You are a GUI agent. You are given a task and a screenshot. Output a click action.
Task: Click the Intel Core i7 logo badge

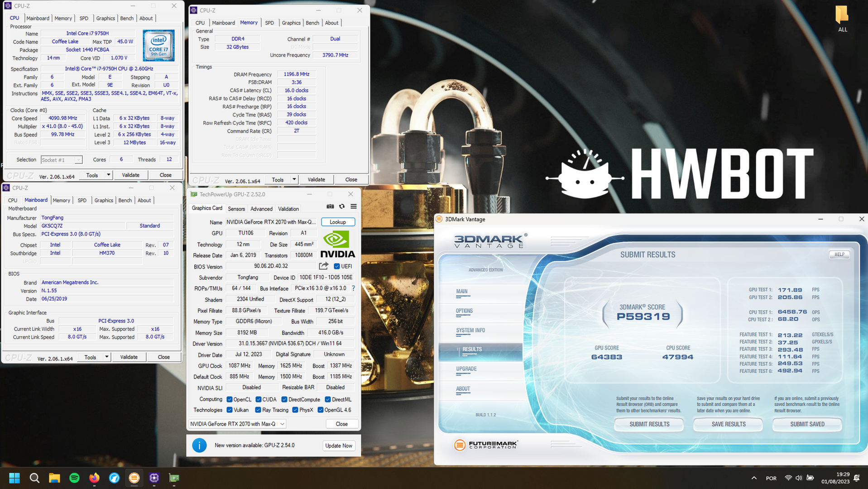point(158,46)
